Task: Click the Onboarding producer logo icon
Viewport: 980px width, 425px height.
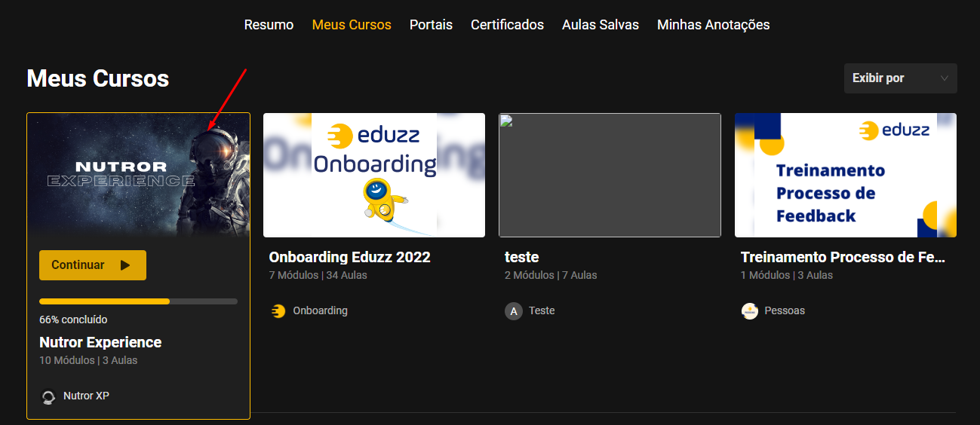Action: point(278,310)
